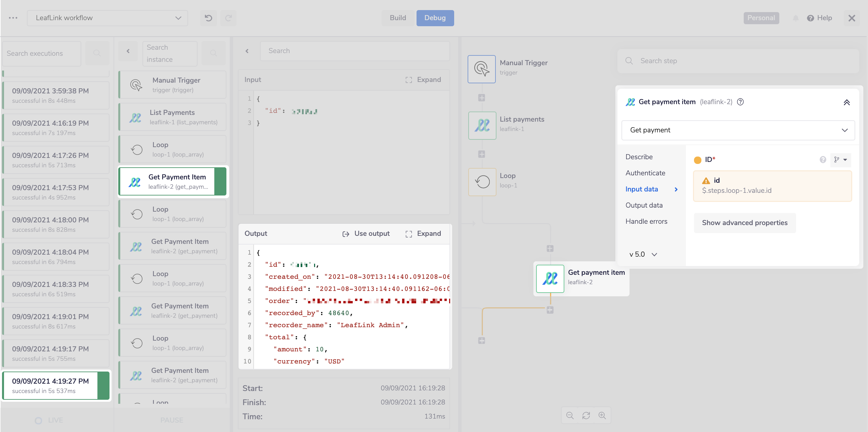Zoom in on the workflow canvas

(603, 415)
